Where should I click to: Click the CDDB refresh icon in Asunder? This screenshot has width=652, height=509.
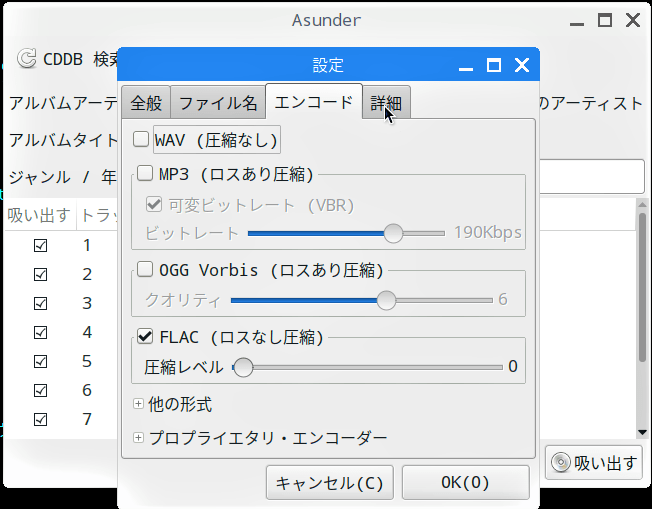click(27, 59)
